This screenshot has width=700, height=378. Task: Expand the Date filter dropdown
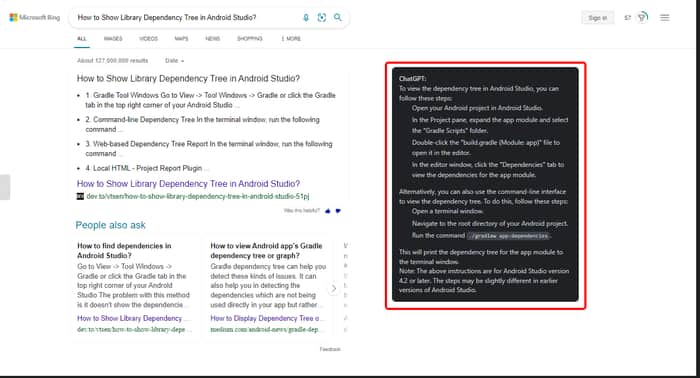[174, 61]
